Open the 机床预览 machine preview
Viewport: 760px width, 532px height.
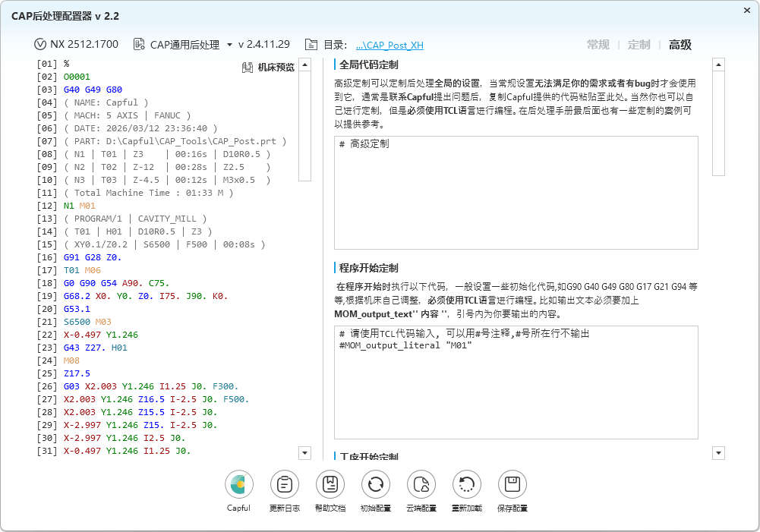click(x=268, y=68)
